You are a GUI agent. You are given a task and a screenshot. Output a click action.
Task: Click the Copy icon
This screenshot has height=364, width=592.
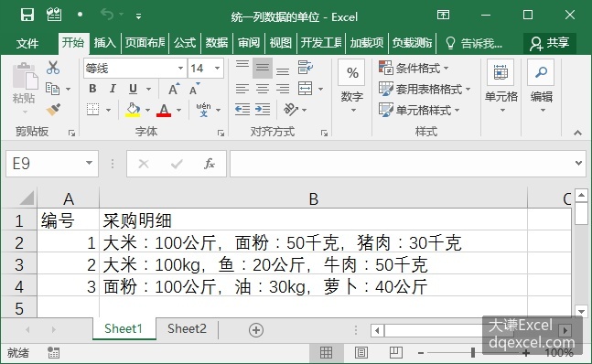click(53, 89)
